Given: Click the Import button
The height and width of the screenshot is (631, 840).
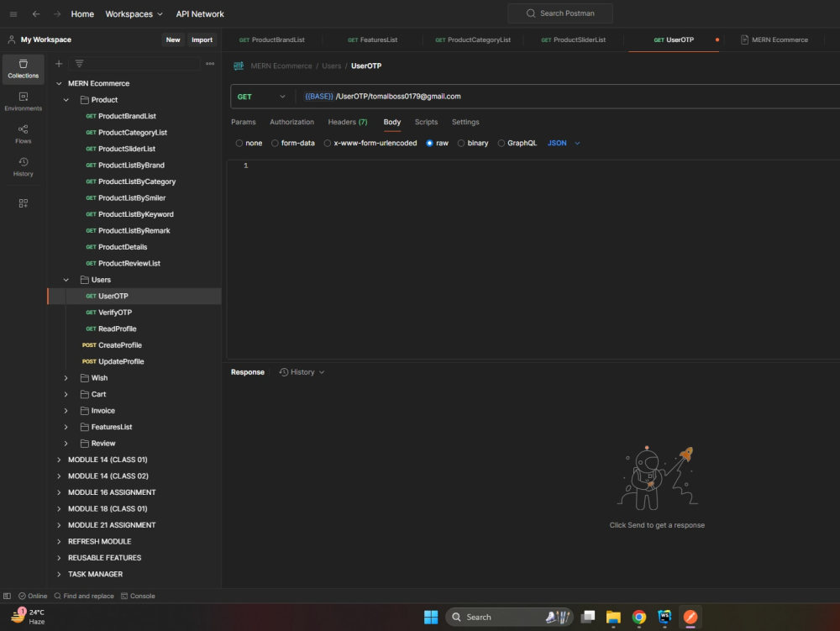Looking at the screenshot, I should point(202,39).
